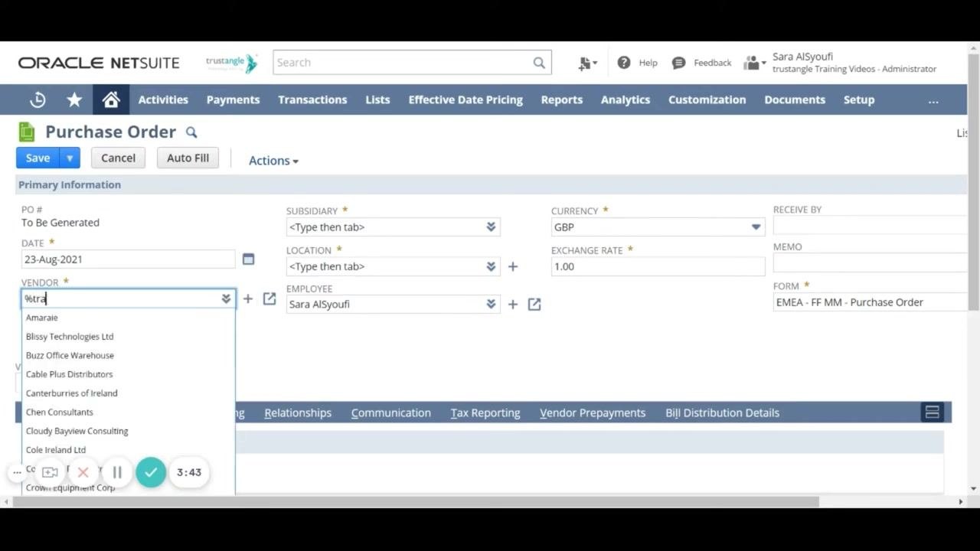Click the Oracle NetSuite logo

[99, 63]
